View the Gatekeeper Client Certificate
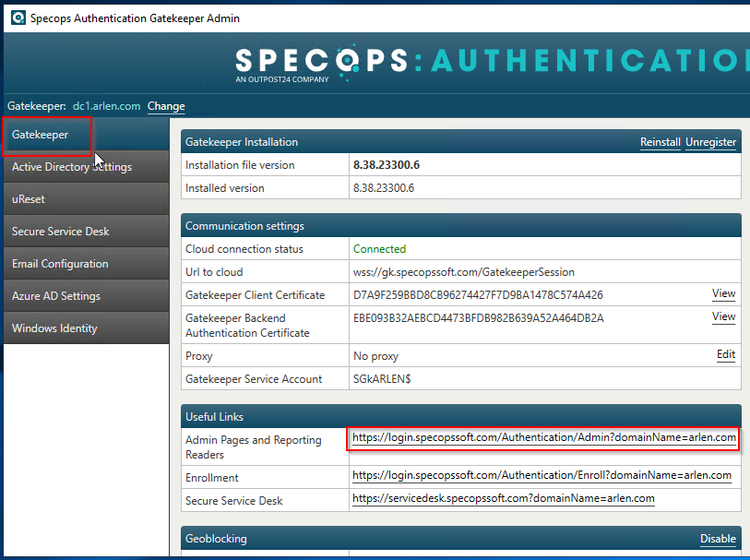 coord(723,293)
